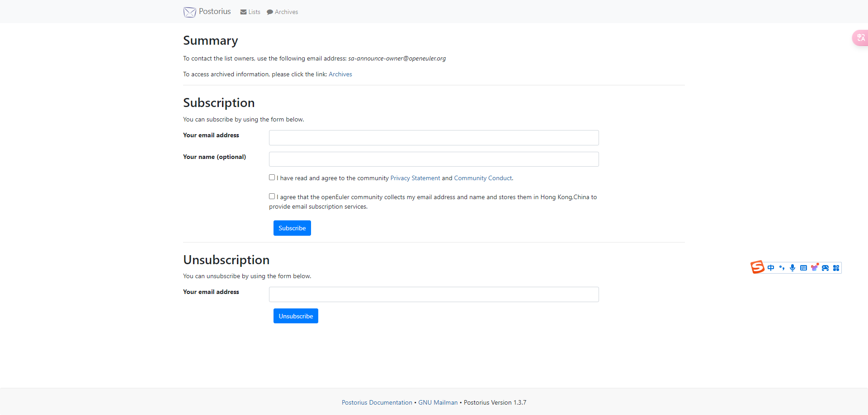Viewport: 868px width, 415px height.
Task: Open the IME toolbox grid icon
Action: click(836, 268)
